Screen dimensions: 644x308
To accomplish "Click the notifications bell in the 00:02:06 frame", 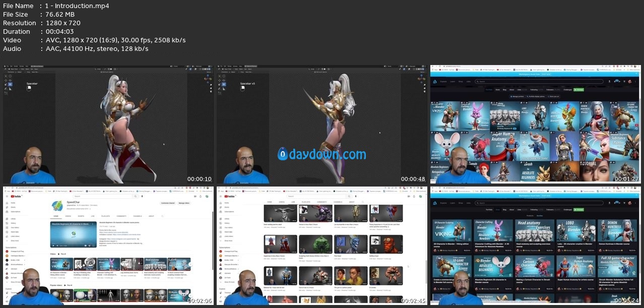I will pyautogui.click(x=201, y=196).
